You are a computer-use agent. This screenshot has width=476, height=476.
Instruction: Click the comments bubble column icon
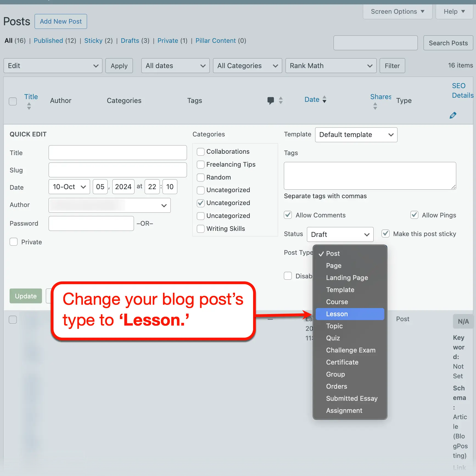pyautogui.click(x=271, y=100)
